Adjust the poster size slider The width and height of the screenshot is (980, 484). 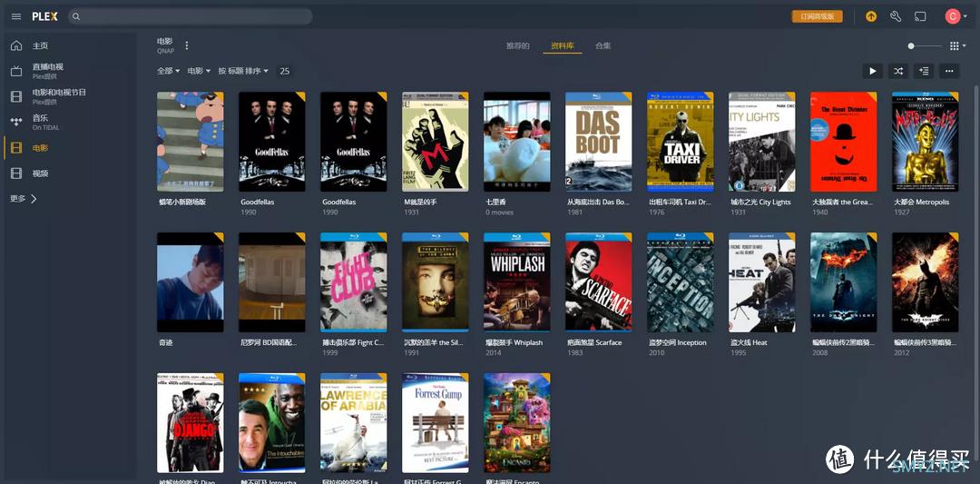[925, 45]
